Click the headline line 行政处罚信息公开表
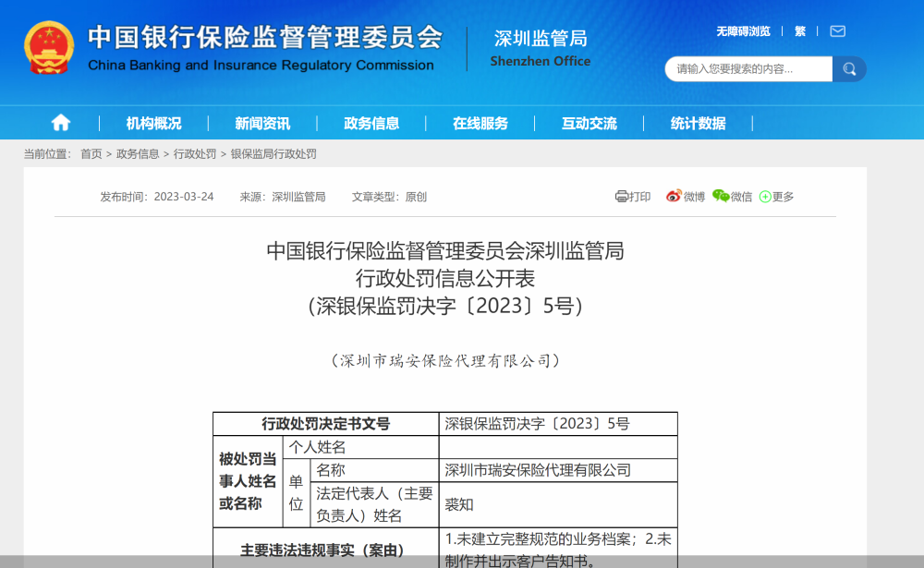The width and height of the screenshot is (924, 568). coord(445,278)
